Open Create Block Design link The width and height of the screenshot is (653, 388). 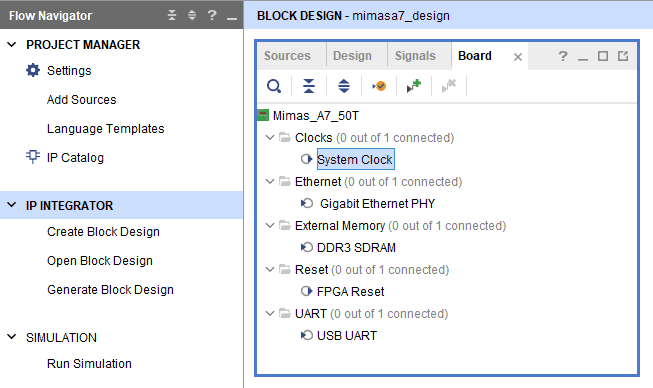tap(103, 231)
